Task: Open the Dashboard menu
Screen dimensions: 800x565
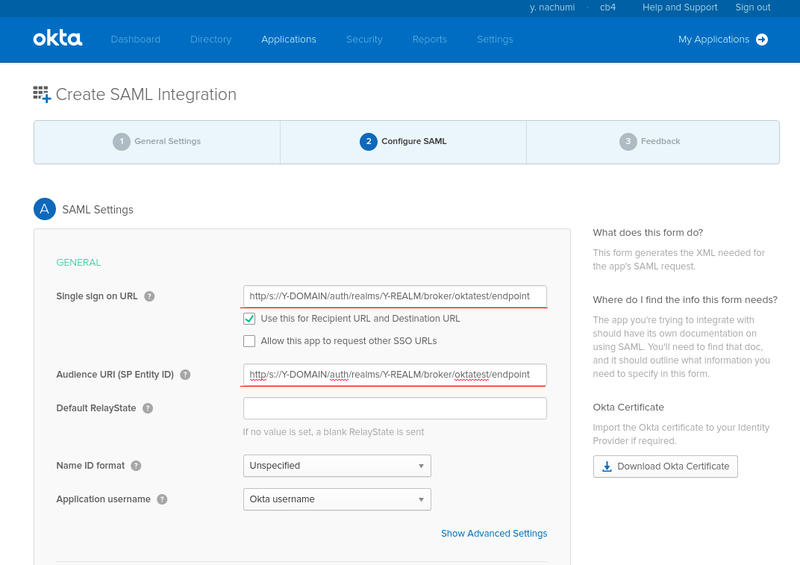Action: pos(136,39)
